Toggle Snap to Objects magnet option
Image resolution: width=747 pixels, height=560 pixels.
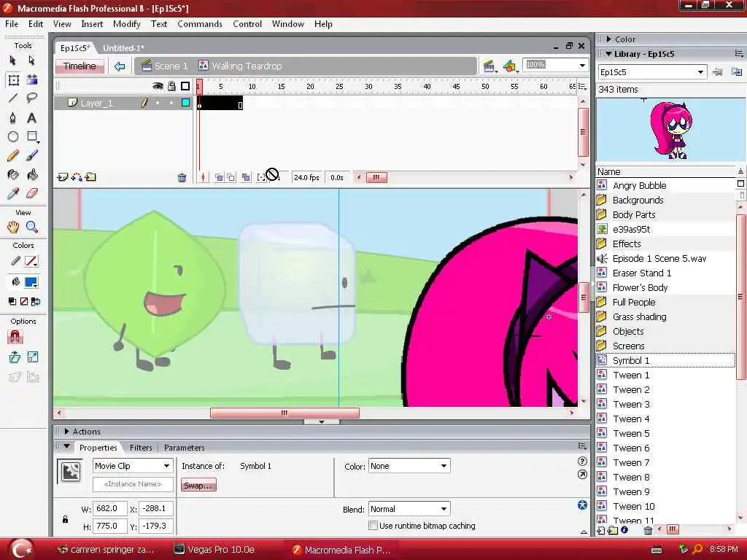tap(15, 337)
